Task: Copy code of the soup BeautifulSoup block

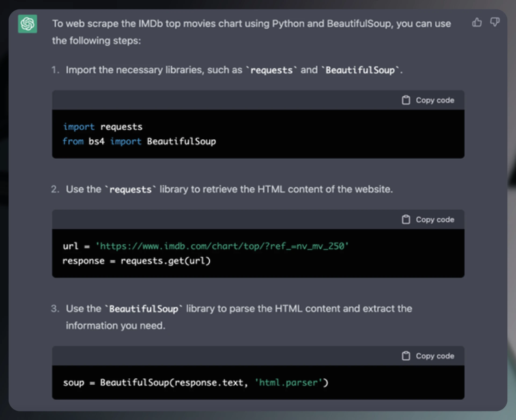Action: click(x=428, y=356)
